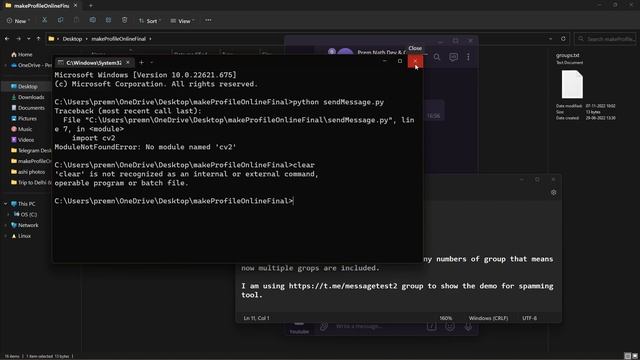This screenshot has width=640, height=360.
Task: Open recent locations chevron in Explorer
Action: (29, 39)
